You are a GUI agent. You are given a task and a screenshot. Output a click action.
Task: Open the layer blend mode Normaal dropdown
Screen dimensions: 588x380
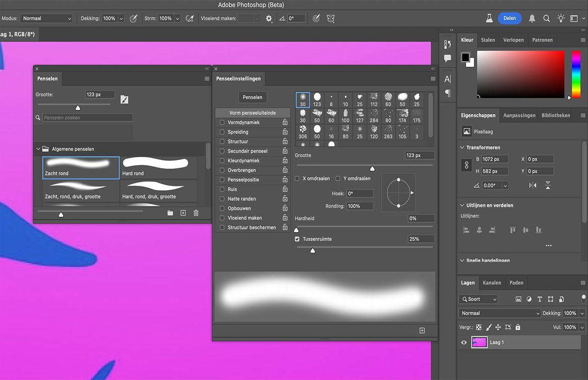click(x=500, y=313)
